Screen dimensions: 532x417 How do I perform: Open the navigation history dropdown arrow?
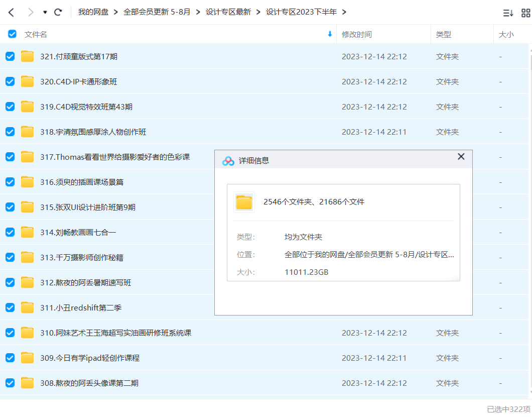click(45, 12)
